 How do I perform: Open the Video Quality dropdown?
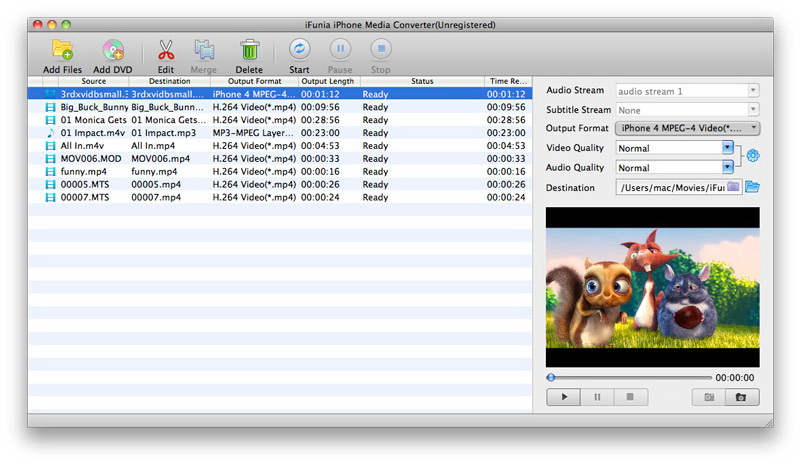[676, 148]
